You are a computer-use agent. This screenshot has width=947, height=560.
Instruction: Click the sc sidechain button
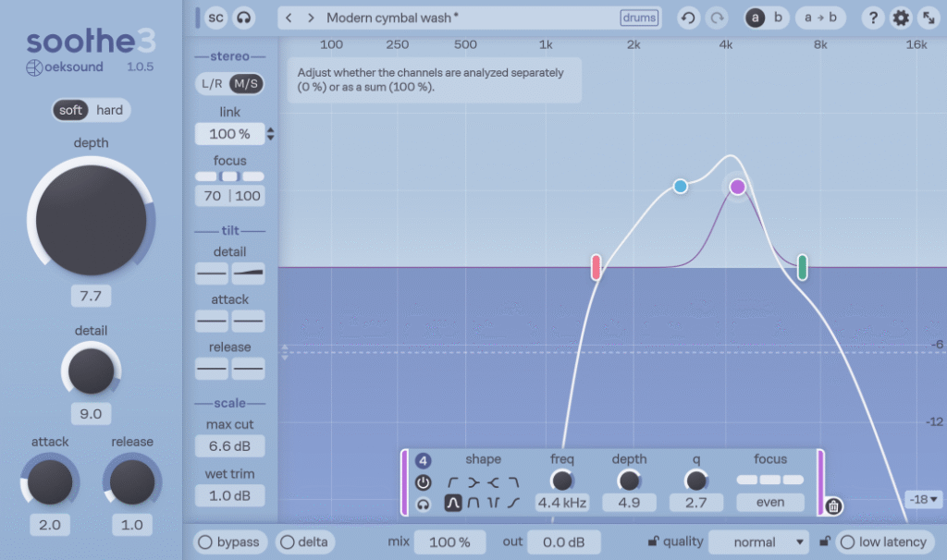(215, 18)
